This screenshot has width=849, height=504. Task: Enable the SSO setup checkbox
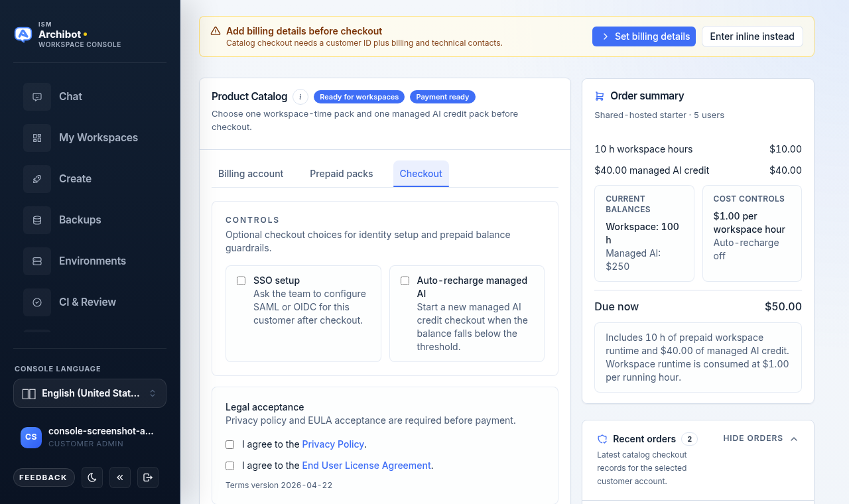pyautogui.click(x=241, y=281)
